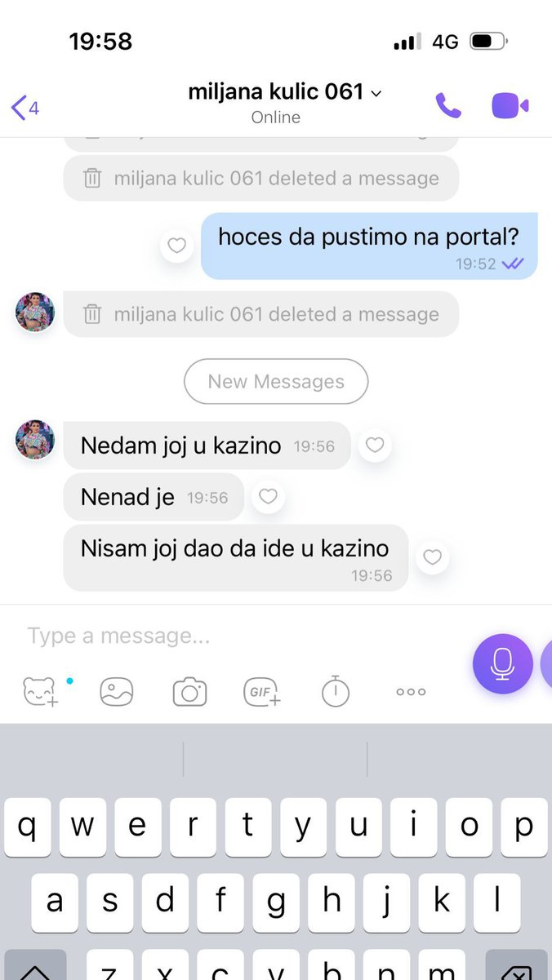
Task: Tap the contact avatar beside 'Nedam joj u kazino'
Action: tap(35, 440)
